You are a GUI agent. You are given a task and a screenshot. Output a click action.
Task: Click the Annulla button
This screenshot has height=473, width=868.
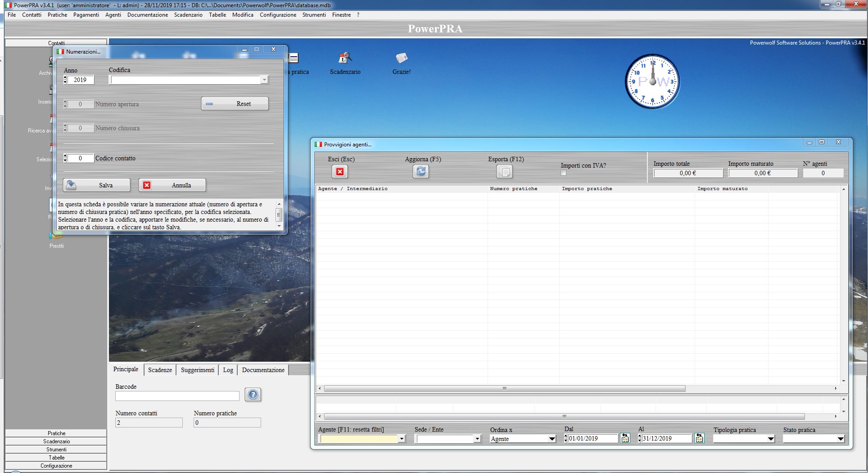172,185
